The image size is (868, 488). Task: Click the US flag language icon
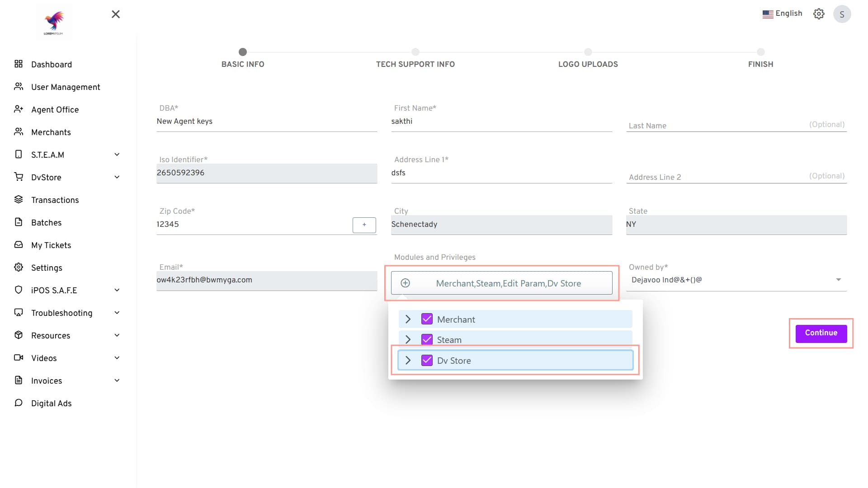[768, 14]
